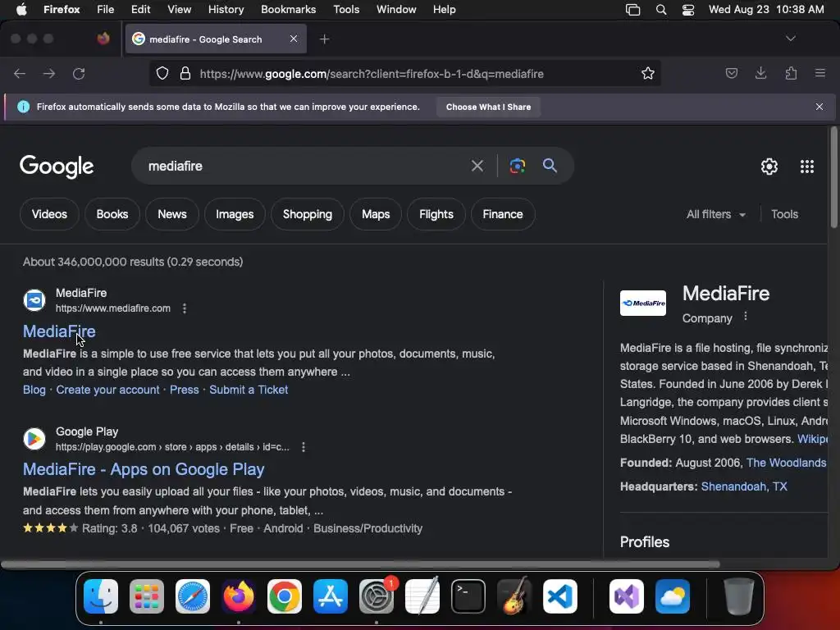Open the tracking protection shield icon

pyautogui.click(x=162, y=73)
